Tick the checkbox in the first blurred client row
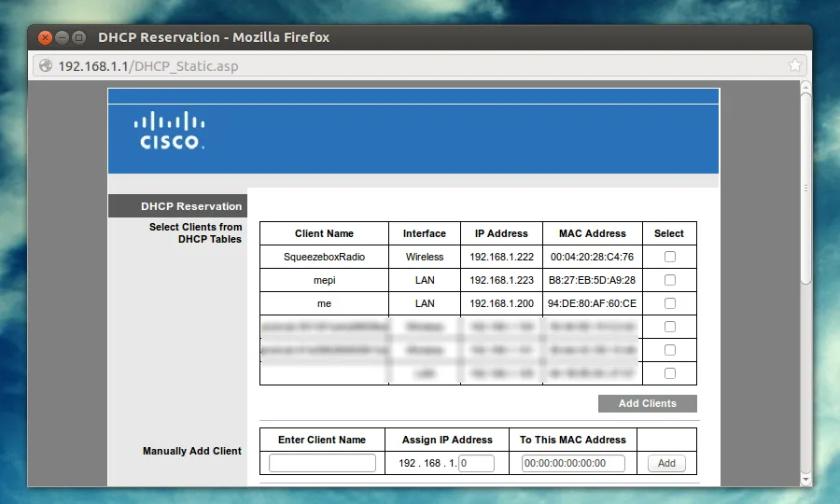This screenshot has height=504, width=840. pos(669,327)
